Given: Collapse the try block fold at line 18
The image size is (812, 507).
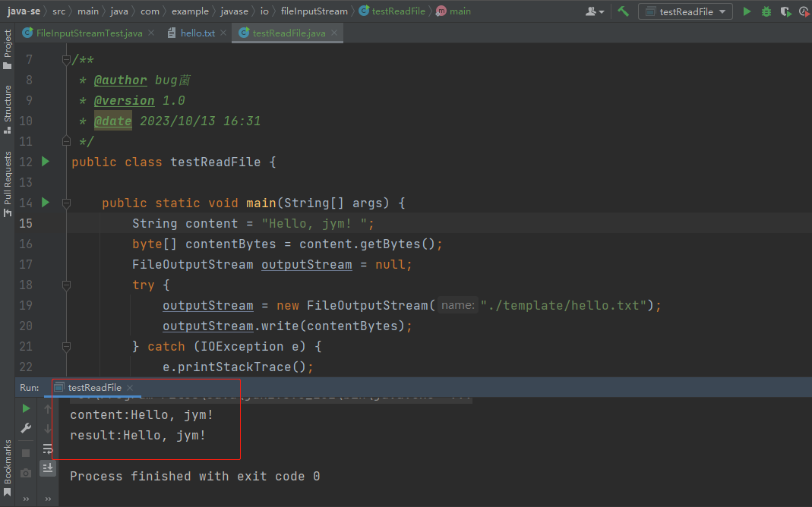Looking at the screenshot, I should click(x=66, y=285).
